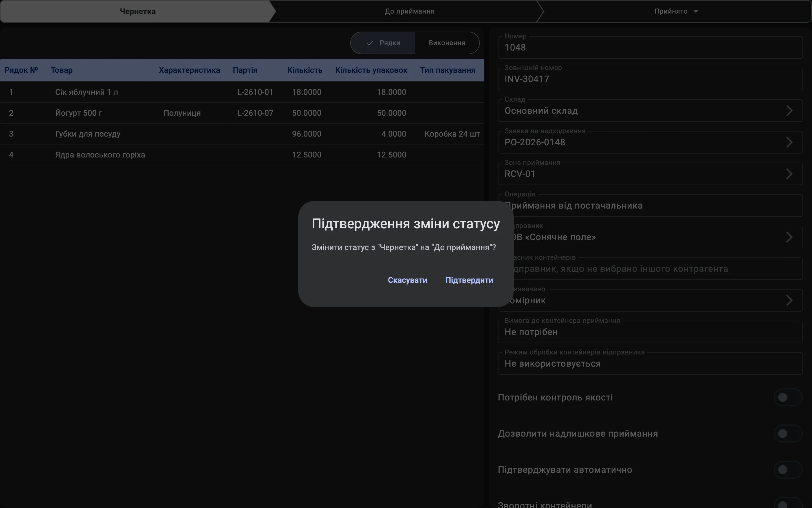Viewport: 812px width, 508px height.
Task: Confirm the status change with Підтвердити
Action: click(469, 280)
